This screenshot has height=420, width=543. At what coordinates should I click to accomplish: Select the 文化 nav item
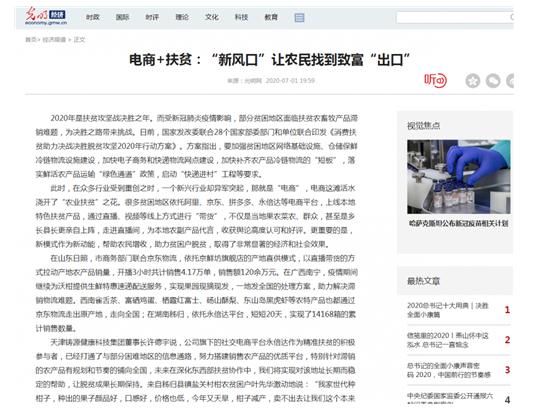point(212,17)
